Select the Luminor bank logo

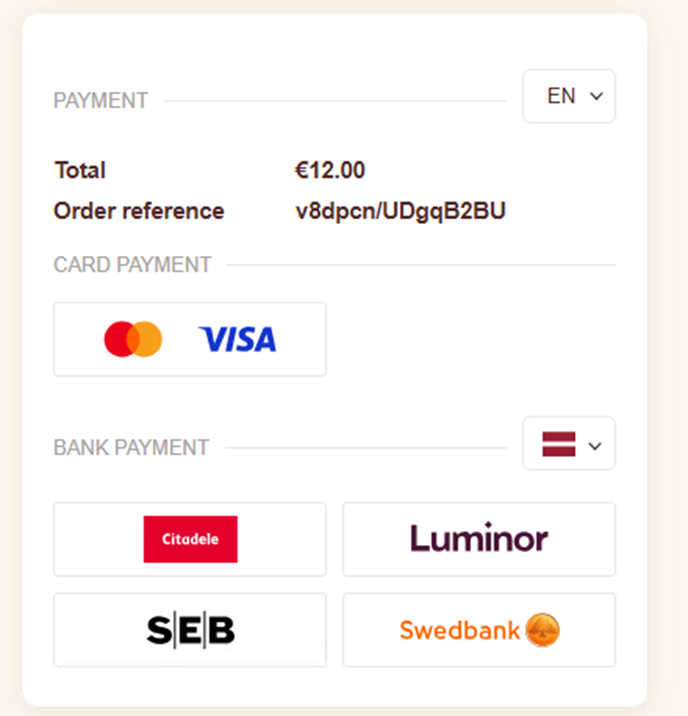click(x=479, y=537)
